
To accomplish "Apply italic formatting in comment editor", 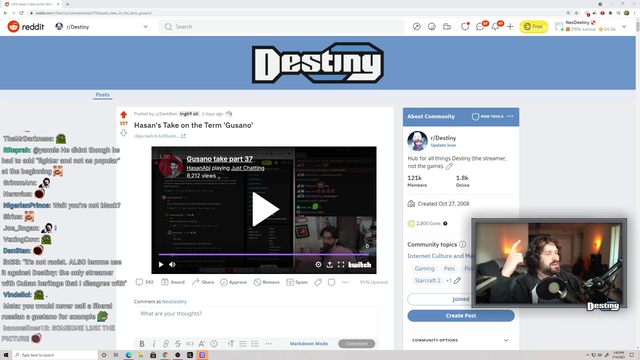I will coord(154,344).
